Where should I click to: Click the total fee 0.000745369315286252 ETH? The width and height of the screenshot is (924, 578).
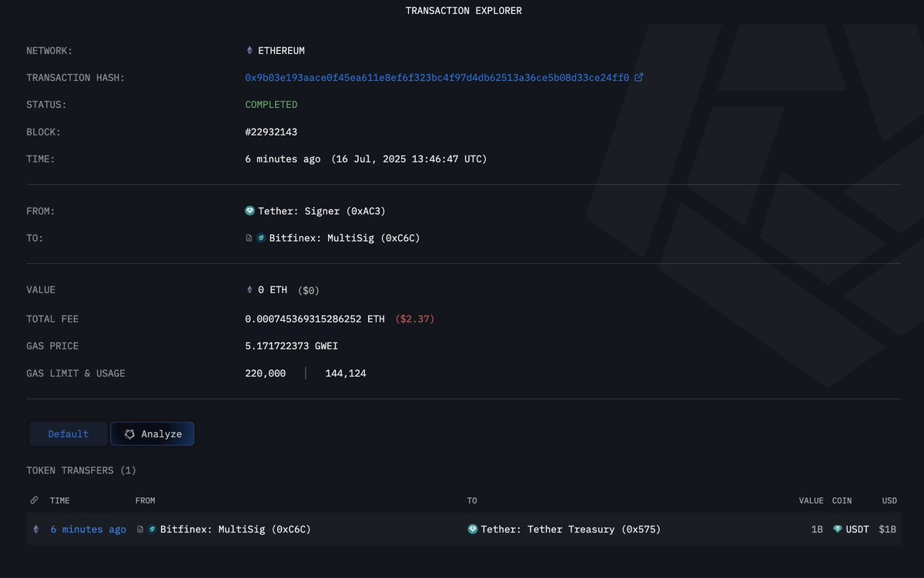coord(315,319)
